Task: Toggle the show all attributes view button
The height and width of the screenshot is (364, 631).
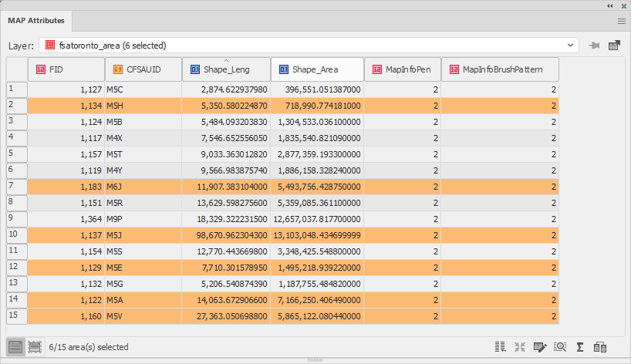Action: 15,347
